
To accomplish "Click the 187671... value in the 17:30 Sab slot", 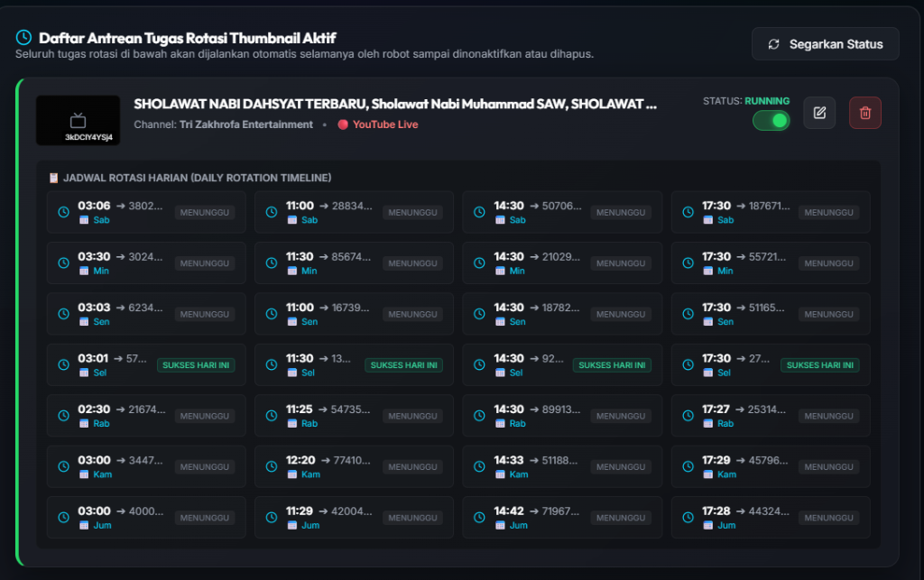I will [769, 206].
